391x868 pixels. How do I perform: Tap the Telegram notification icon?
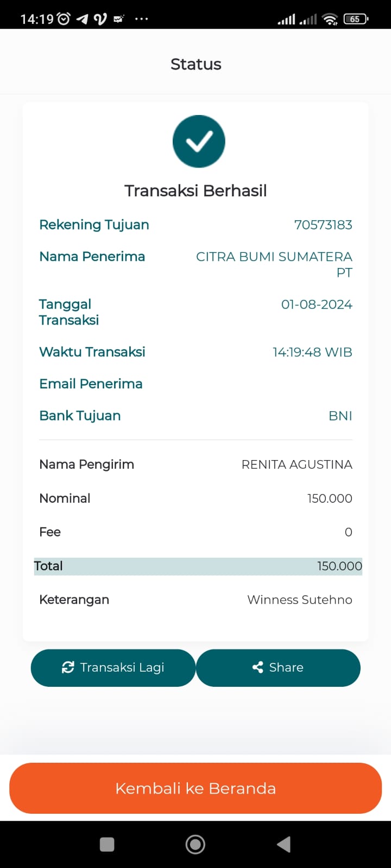82,20
